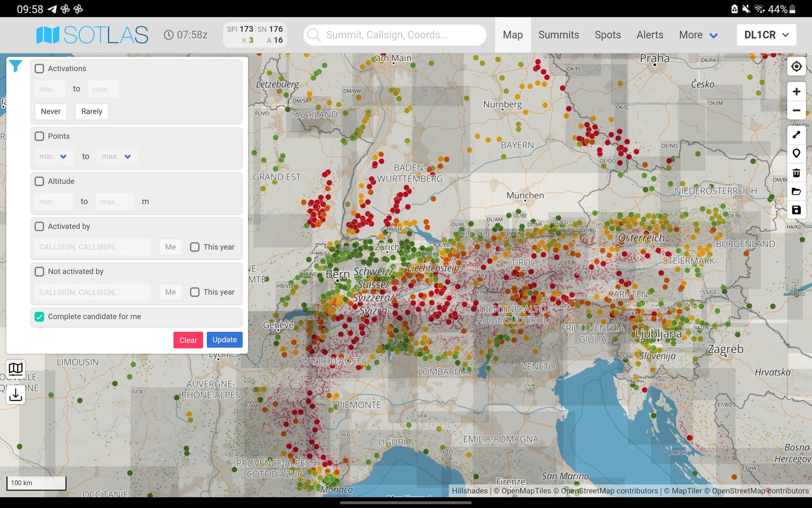Click the MapTiler attribution link
This screenshot has height=508, width=812.
coord(683,491)
